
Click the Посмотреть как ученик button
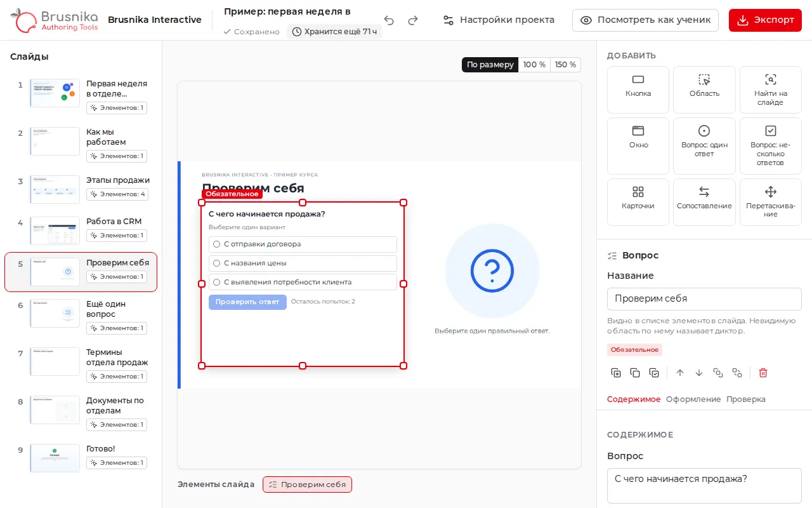[x=645, y=20]
